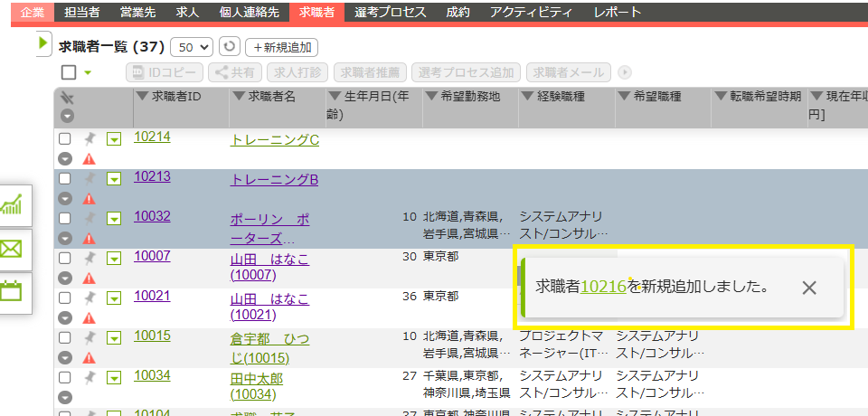This screenshot has width=868, height=416.
Task: Close the new candidate added notification
Action: (x=809, y=288)
